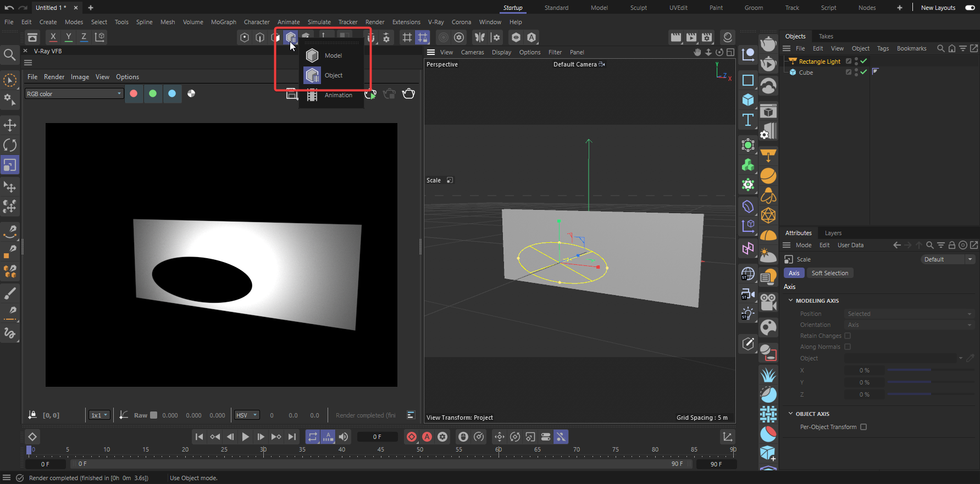Open the Objects panel Bookmarks menu
The height and width of the screenshot is (484, 980).
click(911, 48)
